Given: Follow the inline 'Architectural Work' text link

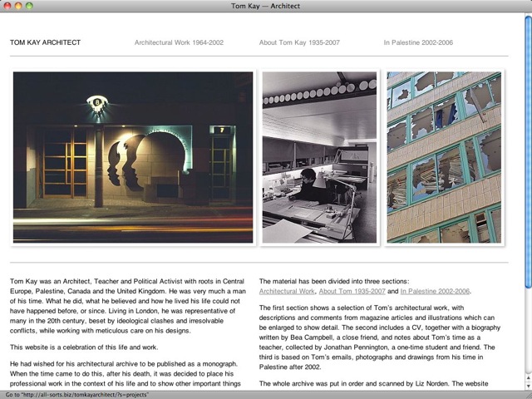Looking at the screenshot, I should [x=287, y=291].
